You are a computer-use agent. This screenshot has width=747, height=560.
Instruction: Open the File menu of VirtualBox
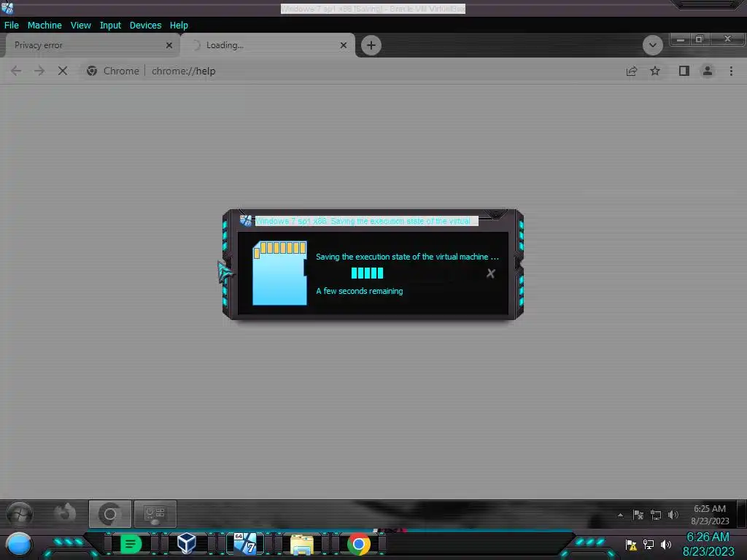point(12,26)
